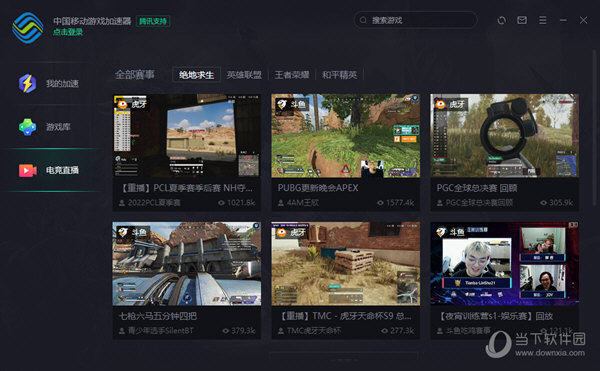
Task: Click the China Mobile logo icon
Action: (28, 28)
